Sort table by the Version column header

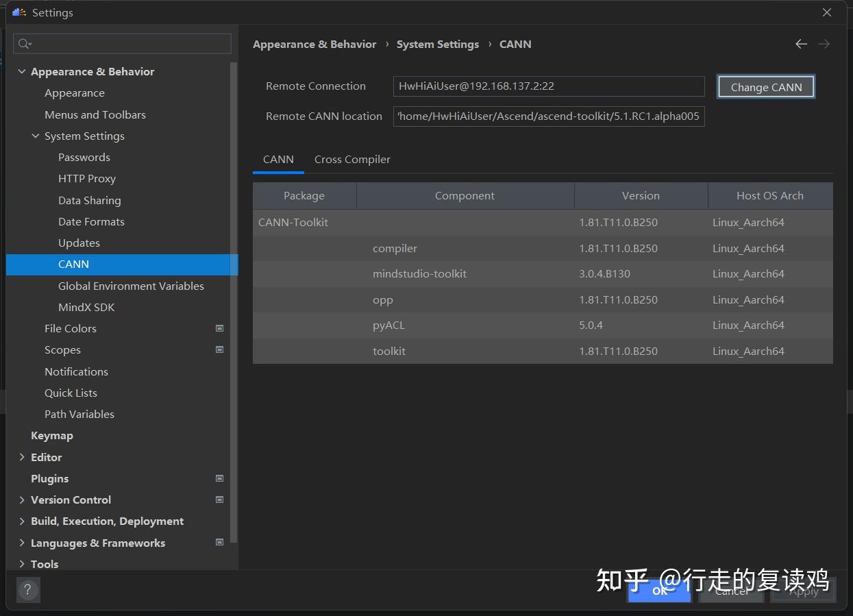pos(640,195)
